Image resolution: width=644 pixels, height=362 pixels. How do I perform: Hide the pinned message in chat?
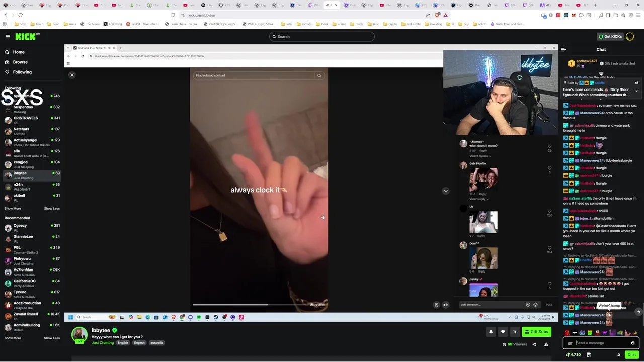click(636, 83)
